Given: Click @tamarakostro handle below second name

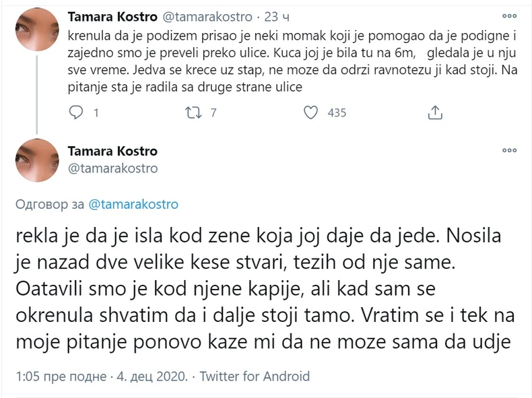Looking at the screenshot, I should pyautogui.click(x=112, y=168).
